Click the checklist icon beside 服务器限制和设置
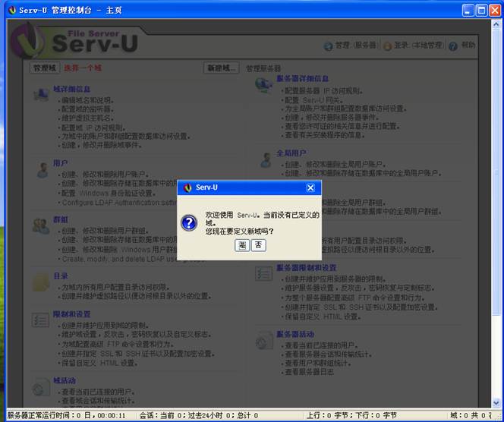The image size is (504, 422). (264, 274)
